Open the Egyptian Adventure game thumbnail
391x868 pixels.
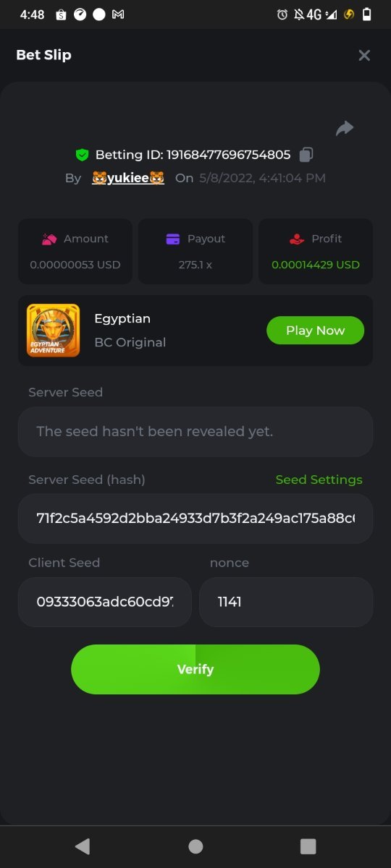(x=53, y=330)
